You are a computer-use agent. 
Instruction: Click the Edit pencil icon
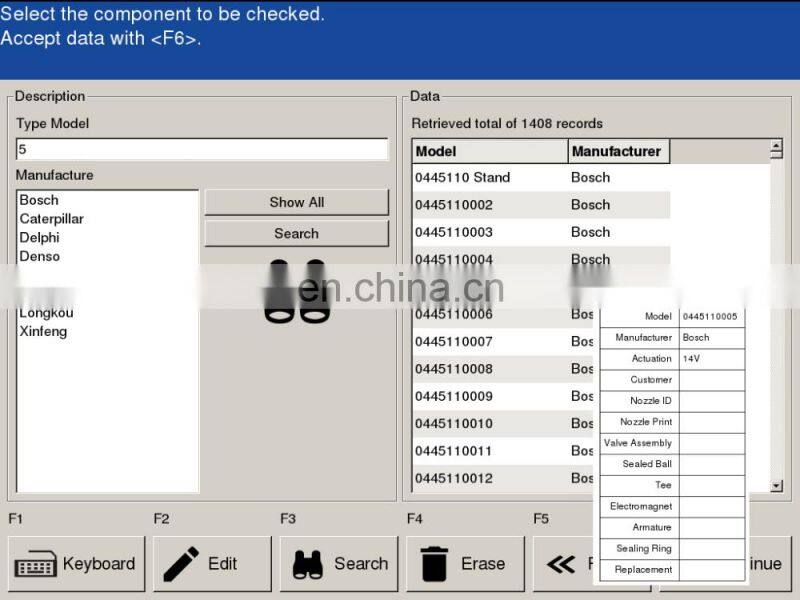(181, 564)
